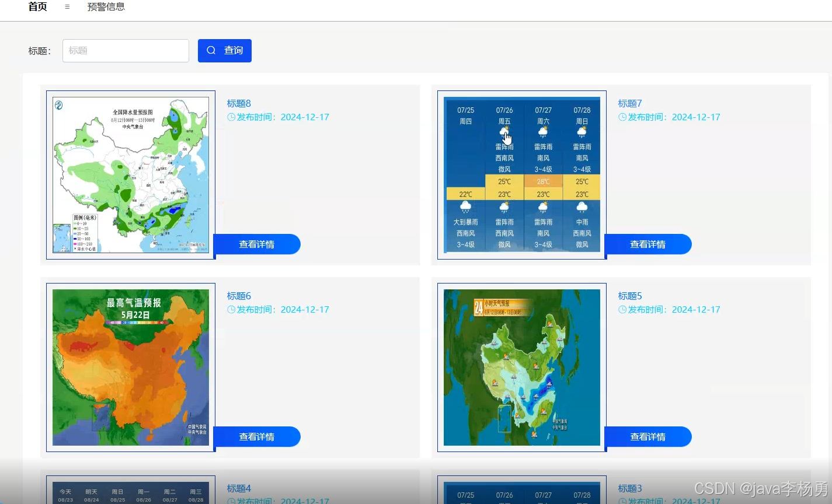The width and height of the screenshot is (832, 504).
Task: Open the 预警信息 menu item
Action: click(x=106, y=7)
